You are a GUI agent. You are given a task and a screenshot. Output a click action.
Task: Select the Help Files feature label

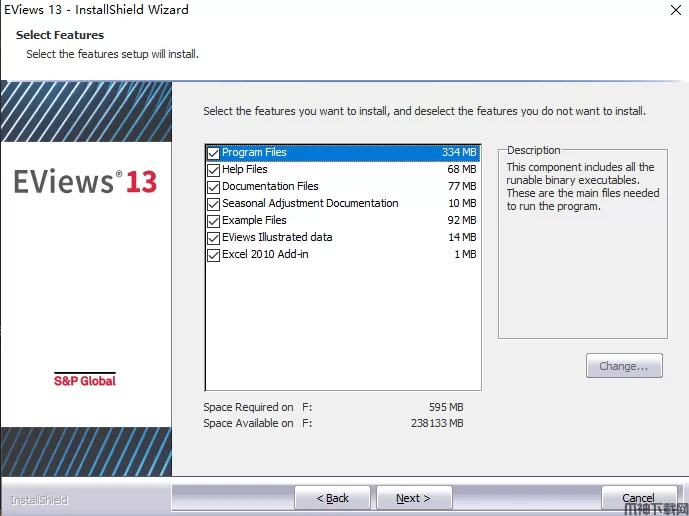[245, 169]
